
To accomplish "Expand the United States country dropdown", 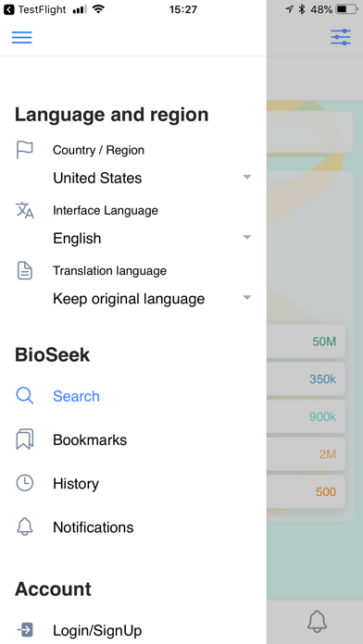I will coord(152,178).
